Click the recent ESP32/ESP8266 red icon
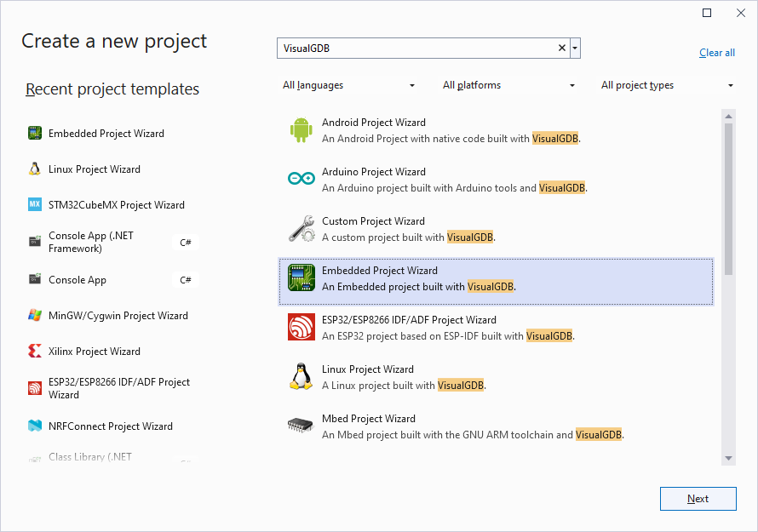 [x=35, y=388]
